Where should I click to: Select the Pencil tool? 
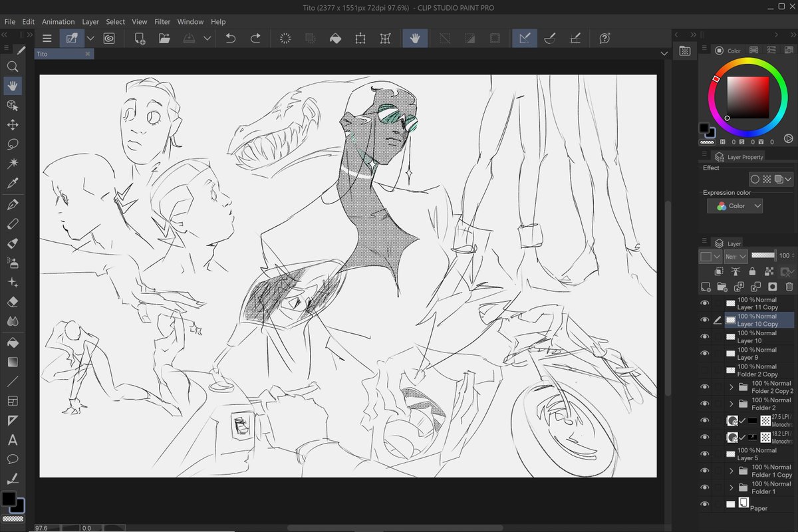coord(12,224)
